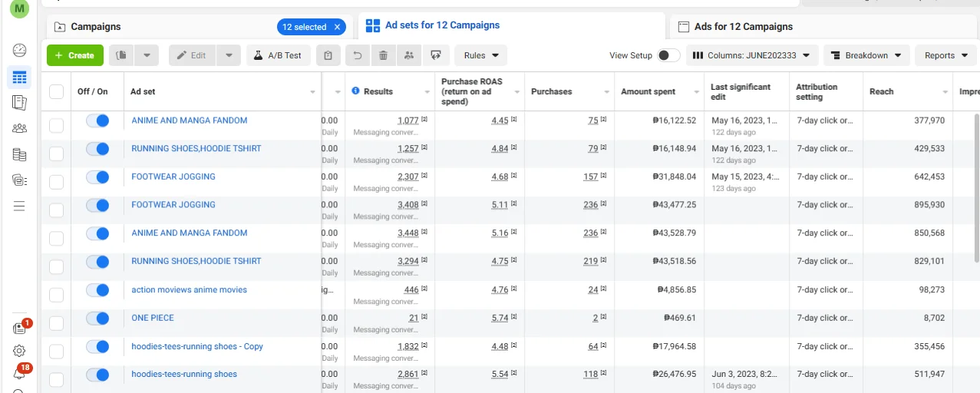Click the purchase ROAS value 5.74

[500, 318]
